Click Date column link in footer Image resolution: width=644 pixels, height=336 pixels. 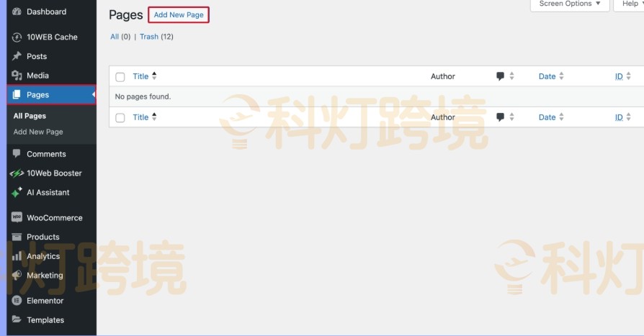547,117
